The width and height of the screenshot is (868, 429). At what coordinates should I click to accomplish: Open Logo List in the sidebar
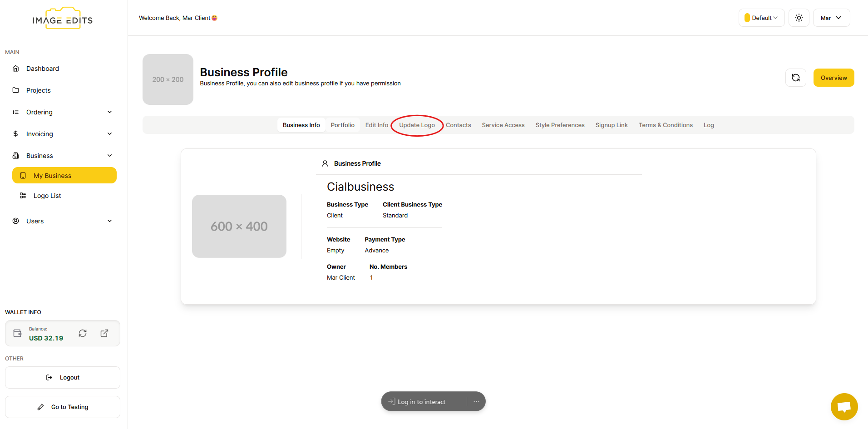47,196
